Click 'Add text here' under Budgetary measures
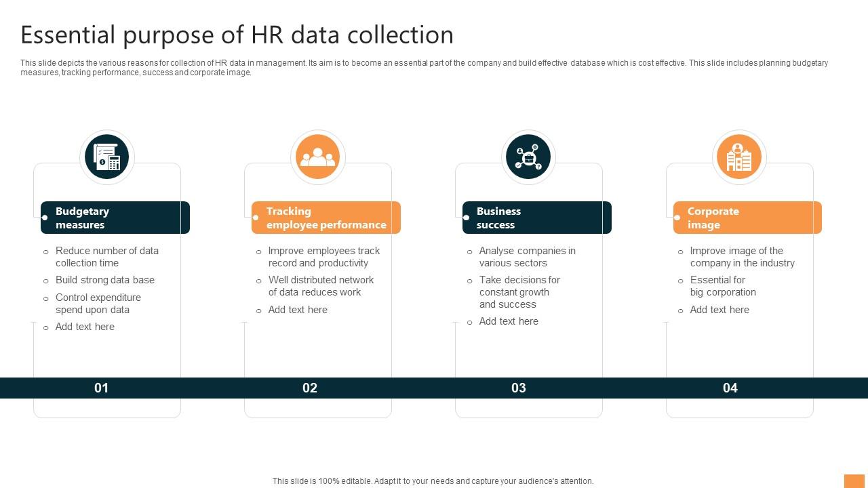 [85, 327]
